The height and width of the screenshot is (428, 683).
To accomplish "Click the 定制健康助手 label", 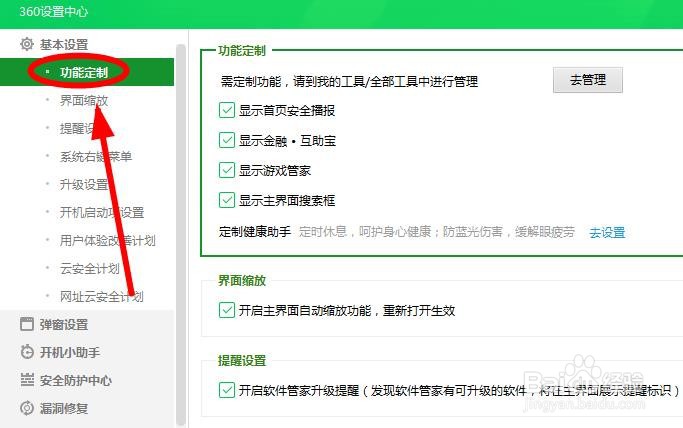I will coord(255,232).
